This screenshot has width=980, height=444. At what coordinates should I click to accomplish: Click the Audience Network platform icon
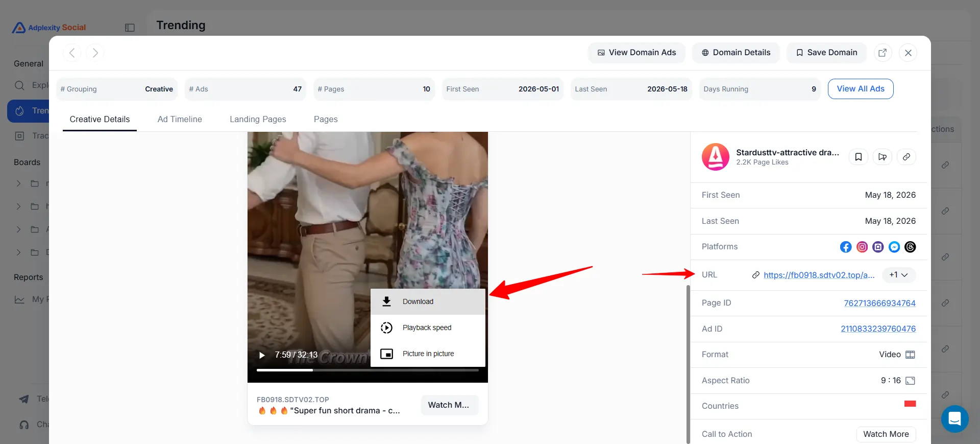[878, 247]
